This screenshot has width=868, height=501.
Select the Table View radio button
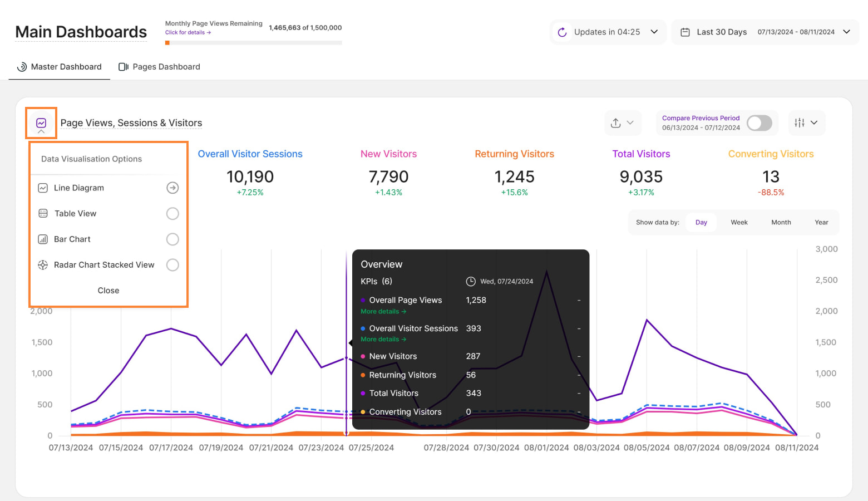tap(172, 214)
